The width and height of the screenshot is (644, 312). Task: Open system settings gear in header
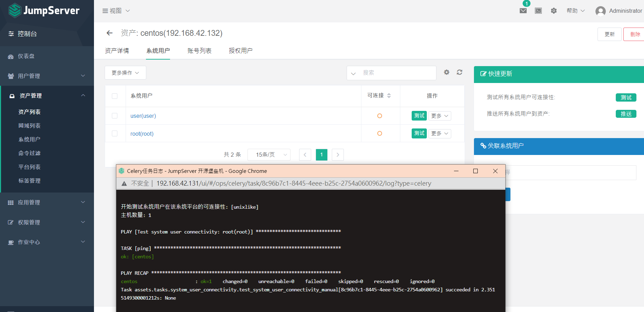[x=554, y=11]
